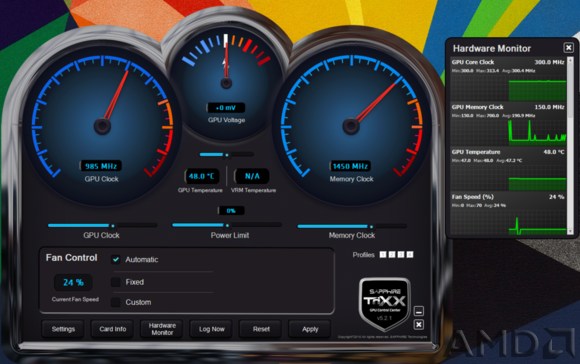The width and height of the screenshot is (580, 364).
Task: Enable the Custom fan curve option
Action: point(116,302)
